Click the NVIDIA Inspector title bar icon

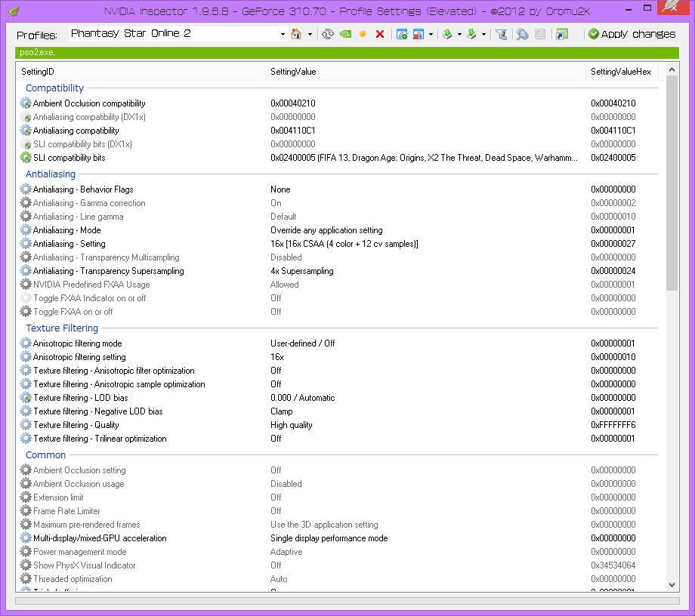coord(14,11)
